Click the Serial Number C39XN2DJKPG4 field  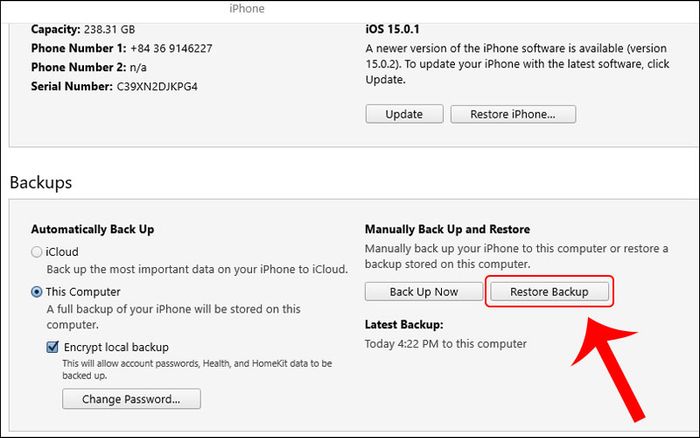pyautogui.click(x=114, y=86)
